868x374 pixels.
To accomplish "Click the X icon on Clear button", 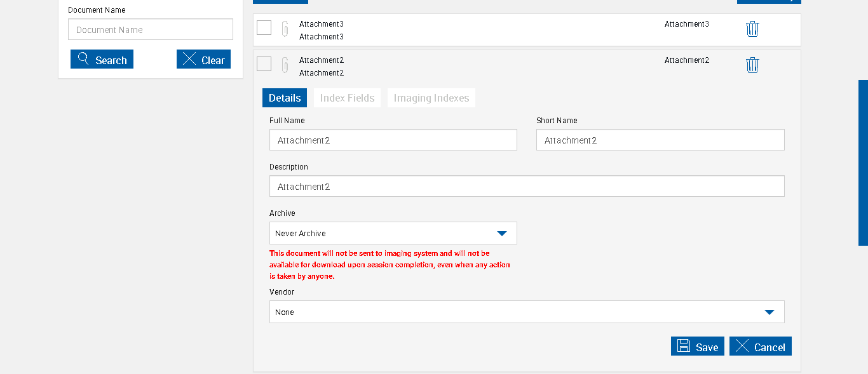I will tap(189, 59).
